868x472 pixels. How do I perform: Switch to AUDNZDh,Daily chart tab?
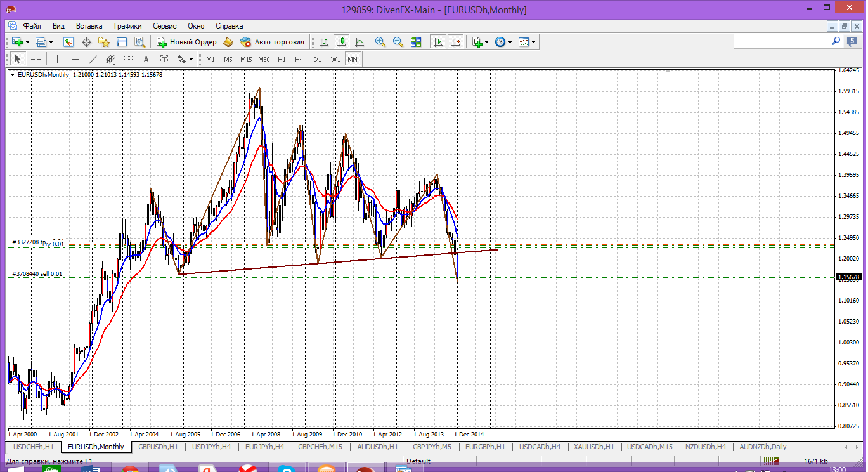click(762, 447)
